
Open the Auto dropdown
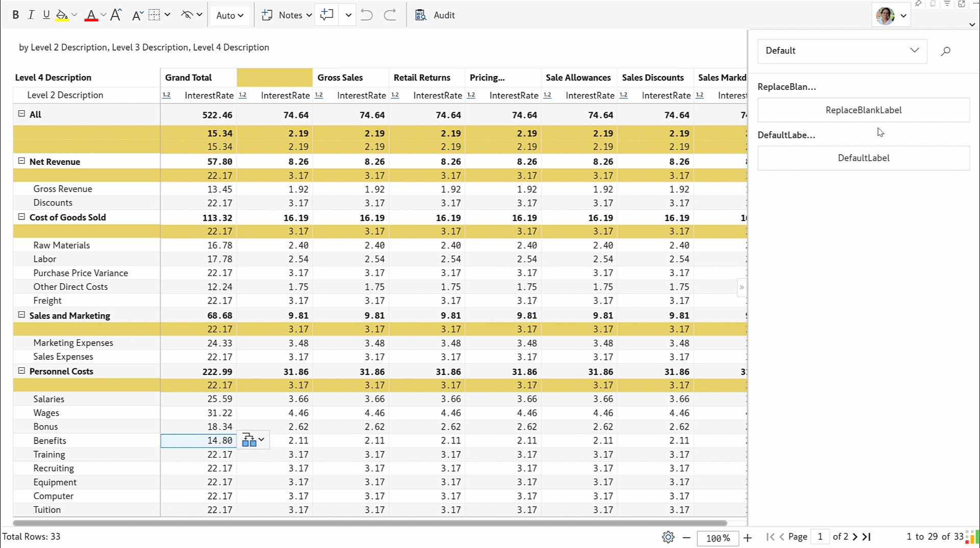pos(229,15)
